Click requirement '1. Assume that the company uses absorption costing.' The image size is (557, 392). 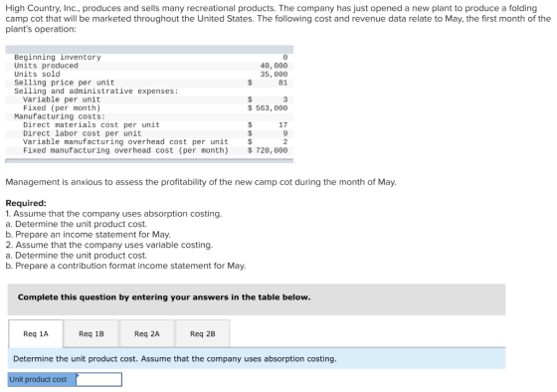pyautogui.click(x=113, y=214)
